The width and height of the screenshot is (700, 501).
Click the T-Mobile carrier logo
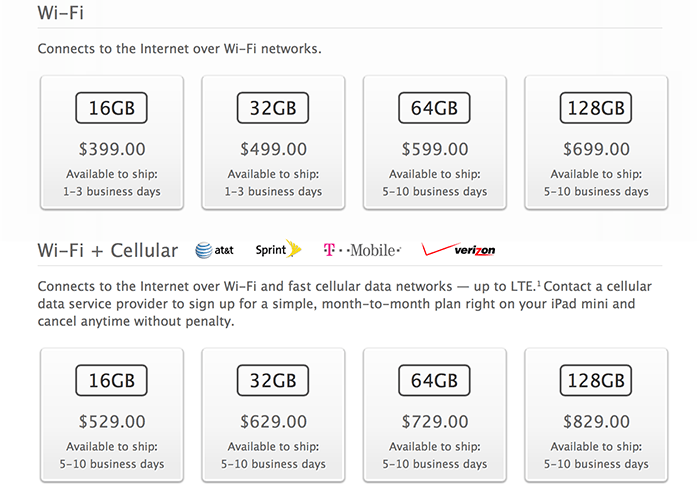tap(362, 250)
